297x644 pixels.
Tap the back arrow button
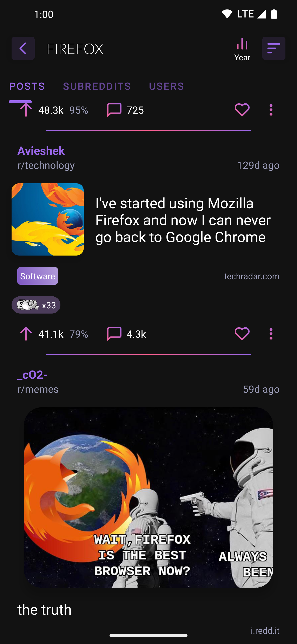(23, 48)
